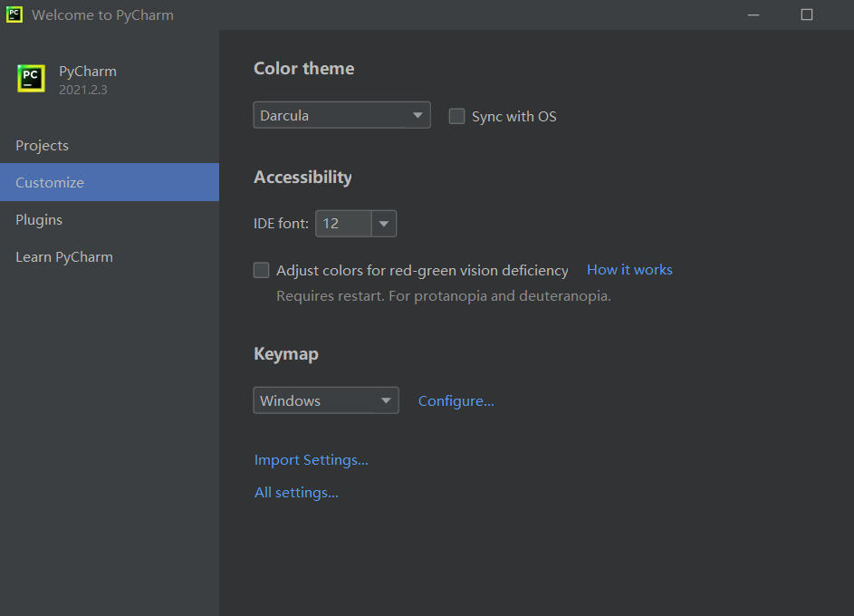The height and width of the screenshot is (616, 854).
Task: Click the Keymap heading
Action: tap(286, 354)
